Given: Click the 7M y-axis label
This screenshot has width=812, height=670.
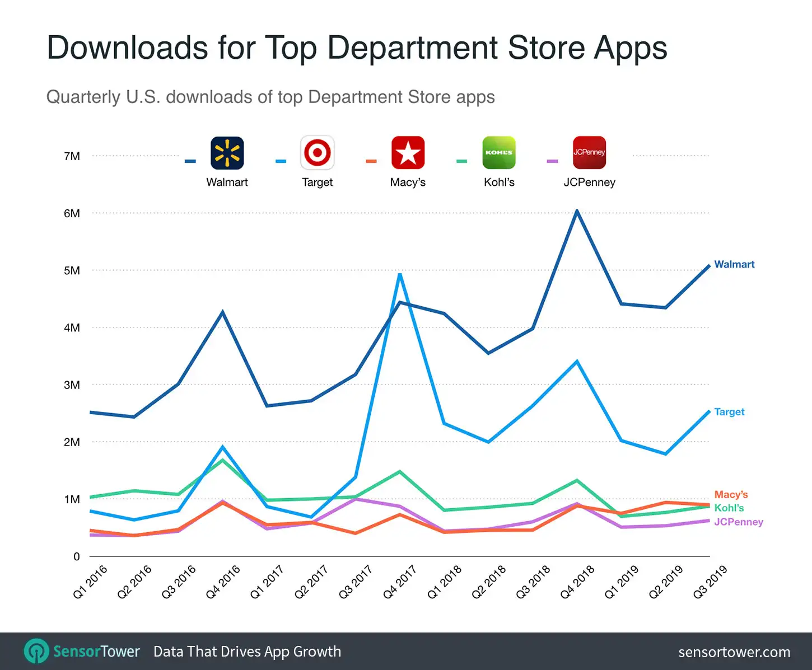Looking at the screenshot, I should pos(72,156).
